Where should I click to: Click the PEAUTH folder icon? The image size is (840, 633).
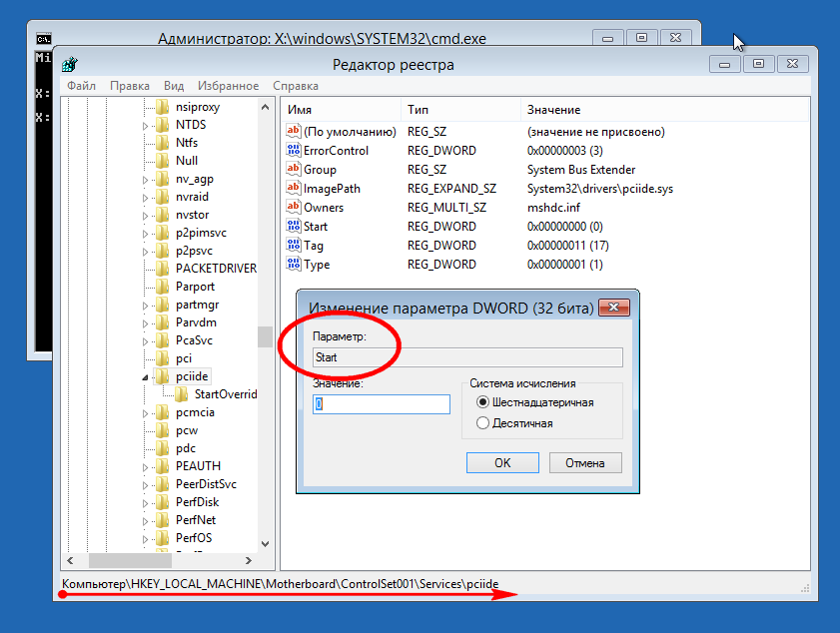tap(163, 466)
